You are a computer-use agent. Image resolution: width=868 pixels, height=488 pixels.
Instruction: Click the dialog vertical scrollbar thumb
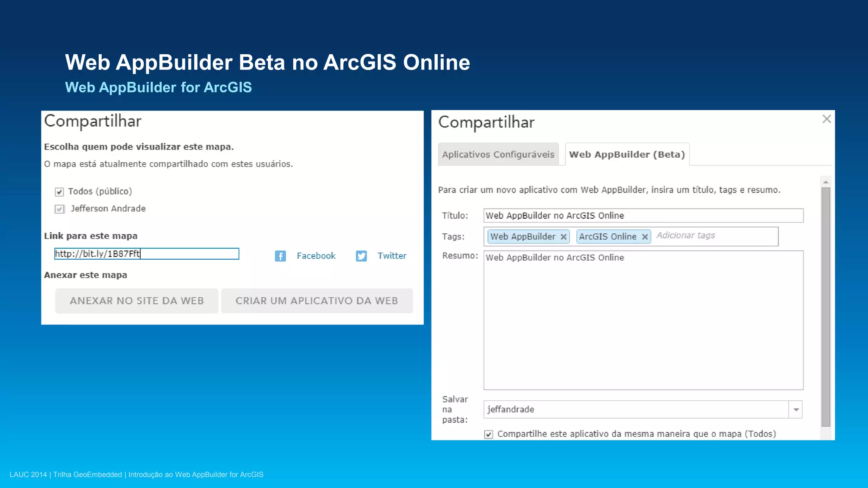click(826, 307)
